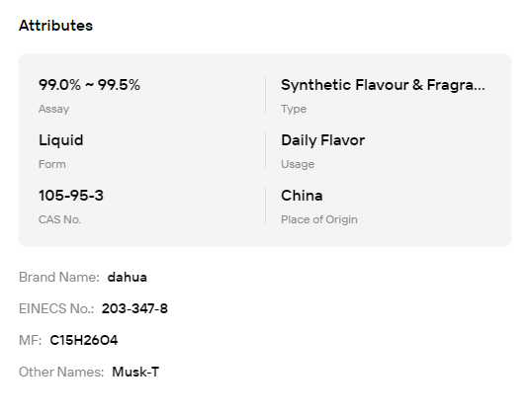This screenshot has width=529, height=420.
Task: Click the Attributes heading
Action: pyautogui.click(x=55, y=26)
